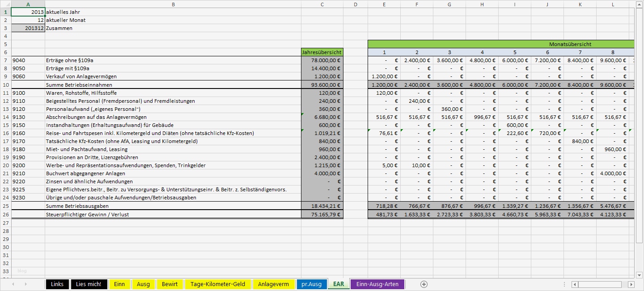Click the horizontal scrollbar thumb
Screen dimensions: 644x291
[599, 284]
